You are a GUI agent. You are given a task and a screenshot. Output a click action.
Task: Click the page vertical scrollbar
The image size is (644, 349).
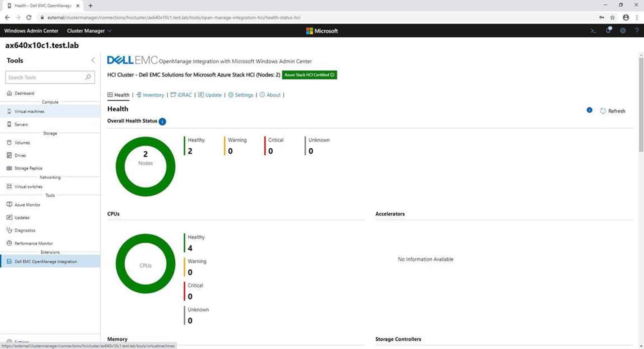(x=641, y=105)
